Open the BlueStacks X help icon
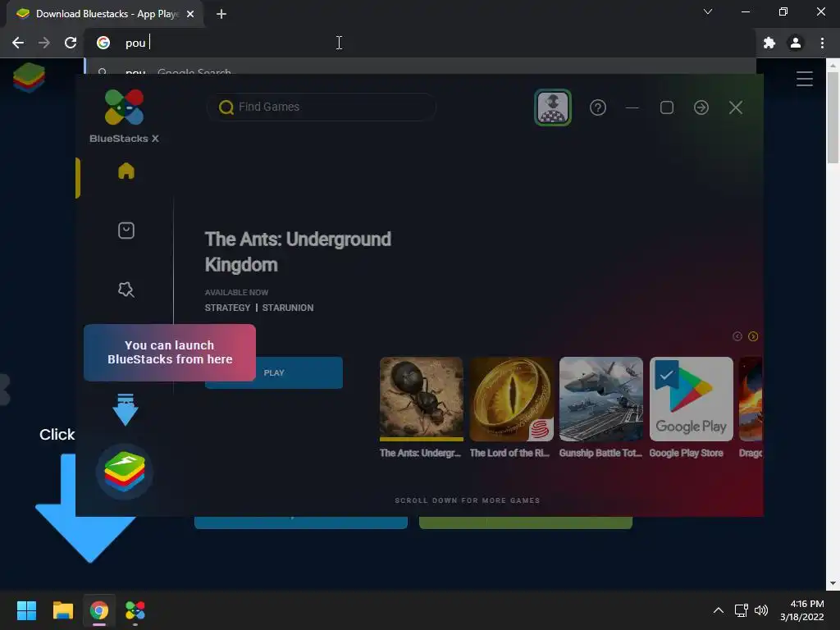Screen dimensions: 840x630 point(598,107)
